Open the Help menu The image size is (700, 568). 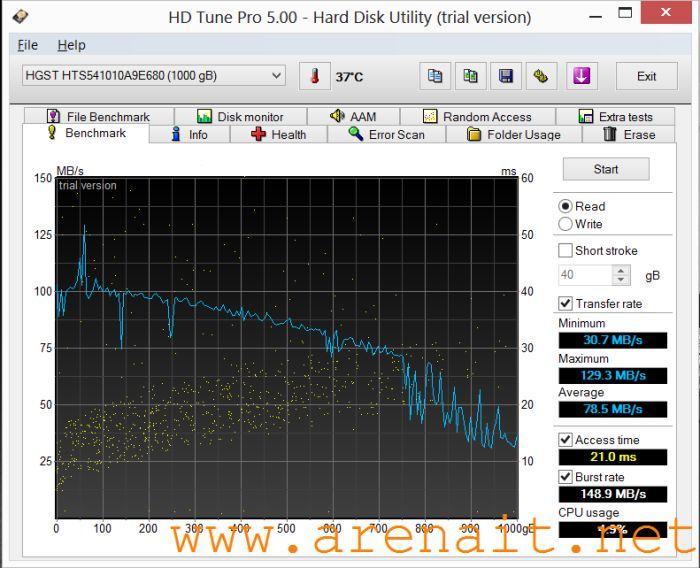[71, 45]
